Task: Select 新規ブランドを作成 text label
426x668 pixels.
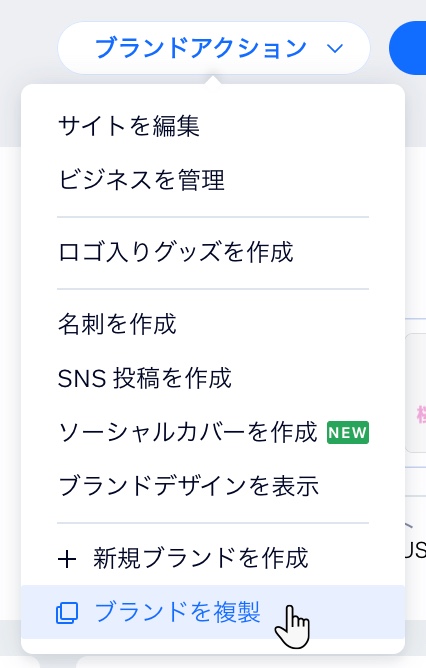Action: (x=201, y=558)
